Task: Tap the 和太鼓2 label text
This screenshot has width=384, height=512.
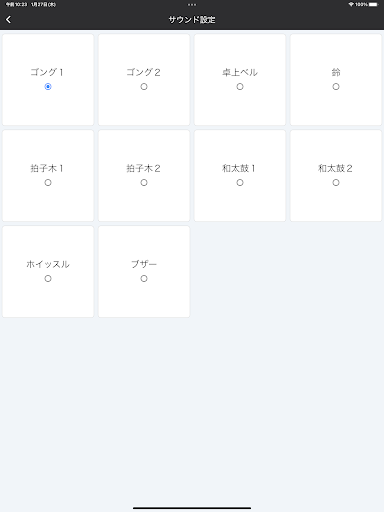Action: tap(335, 168)
